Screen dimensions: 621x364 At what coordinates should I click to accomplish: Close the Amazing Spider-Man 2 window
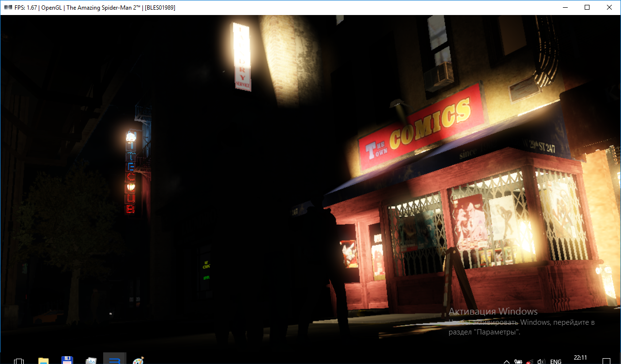point(609,7)
